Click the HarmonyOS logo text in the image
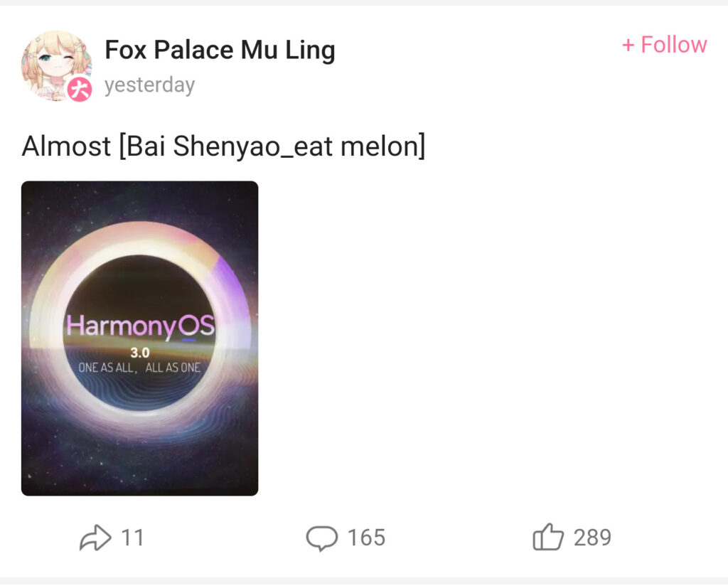 [x=140, y=326]
